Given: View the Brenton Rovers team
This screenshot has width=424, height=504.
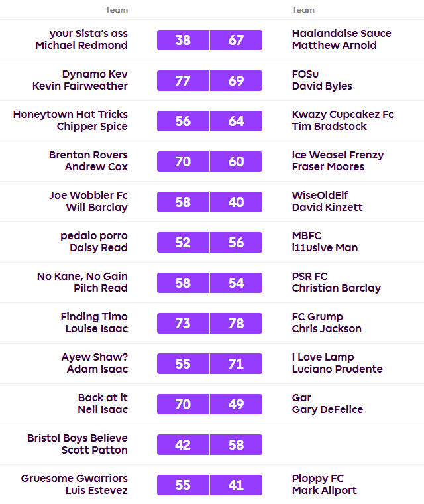Looking at the screenshot, I should pyautogui.click(x=88, y=155).
